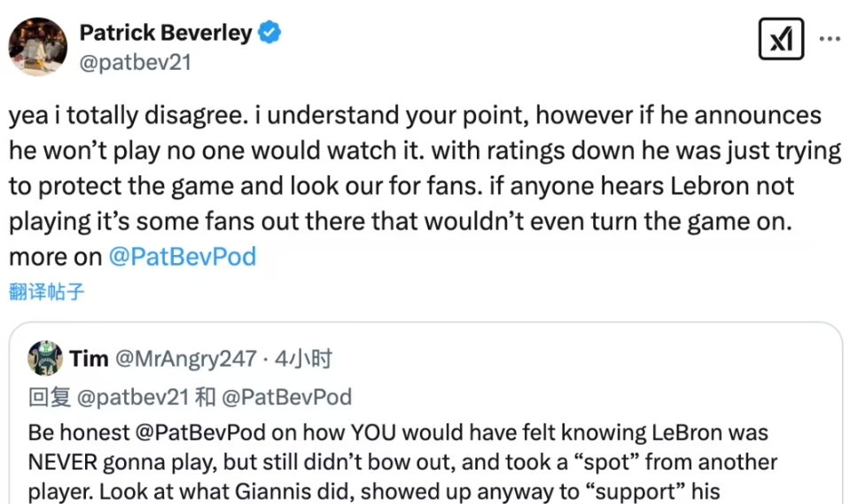This screenshot has height=504, width=858.
Task: Click 翻译帖子 to translate the post
Action: pos(47,291)
